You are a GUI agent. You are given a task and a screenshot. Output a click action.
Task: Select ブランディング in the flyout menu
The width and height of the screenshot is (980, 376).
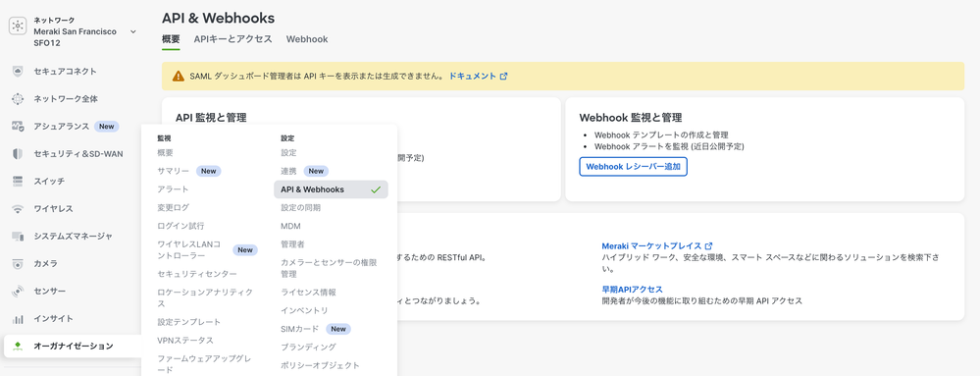309,347
